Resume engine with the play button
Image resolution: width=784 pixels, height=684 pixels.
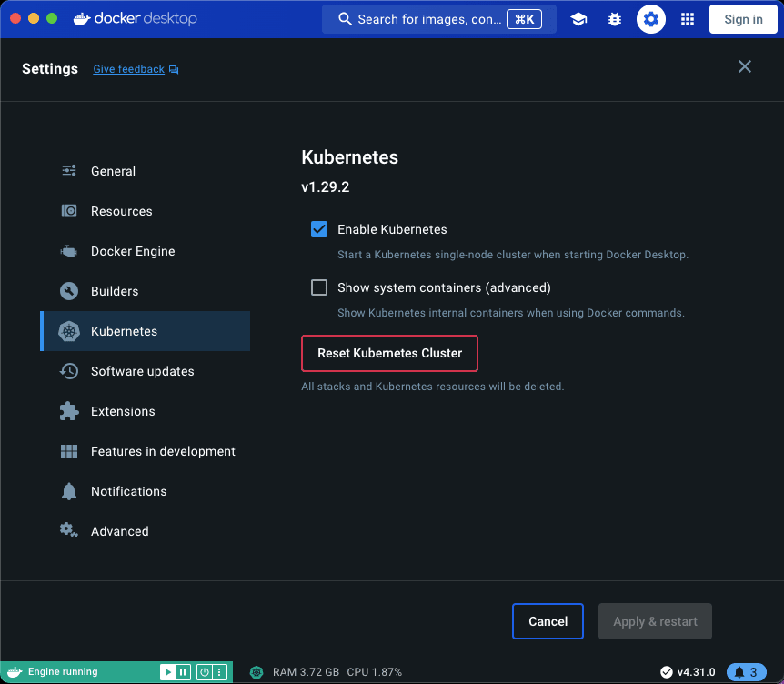coord(168,672)
